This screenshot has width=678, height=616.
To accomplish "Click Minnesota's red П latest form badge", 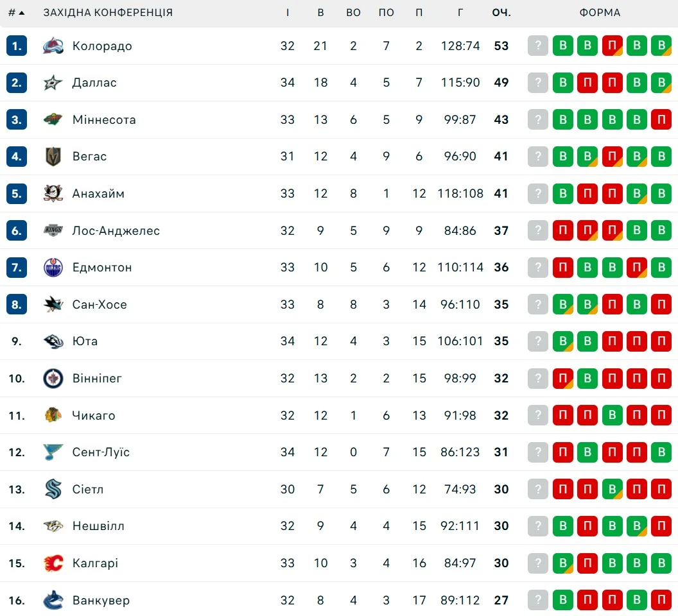I will 661,119.
